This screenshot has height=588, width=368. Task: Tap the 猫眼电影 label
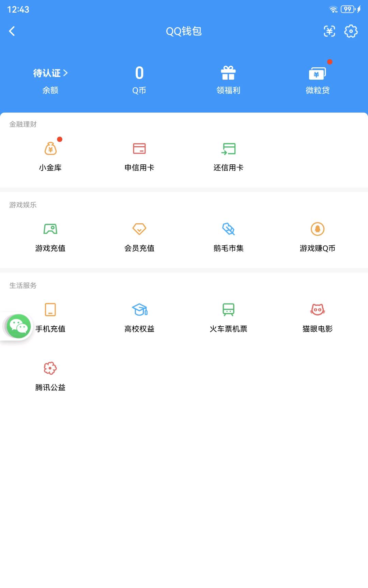318,329
